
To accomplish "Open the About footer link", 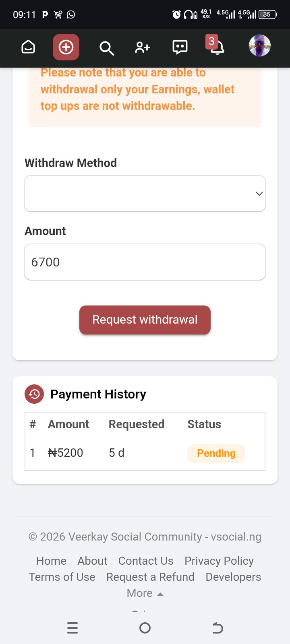I will click(x=92, y=561).
